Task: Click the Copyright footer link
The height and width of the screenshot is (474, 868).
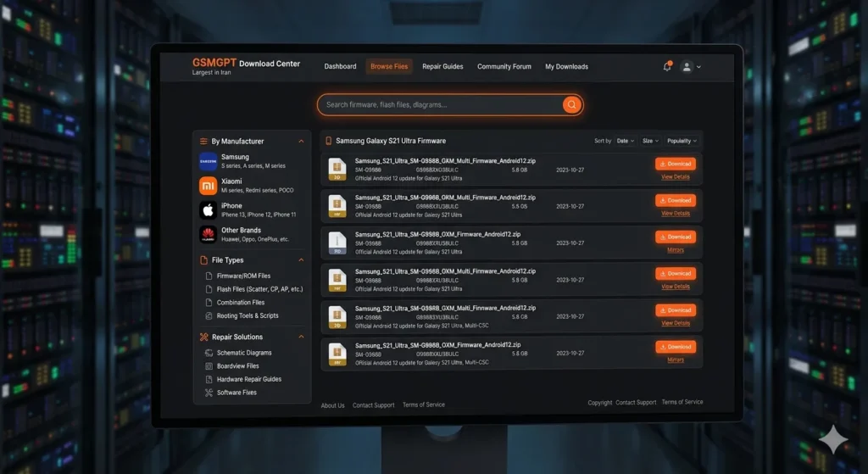Action: click(600, 403)
